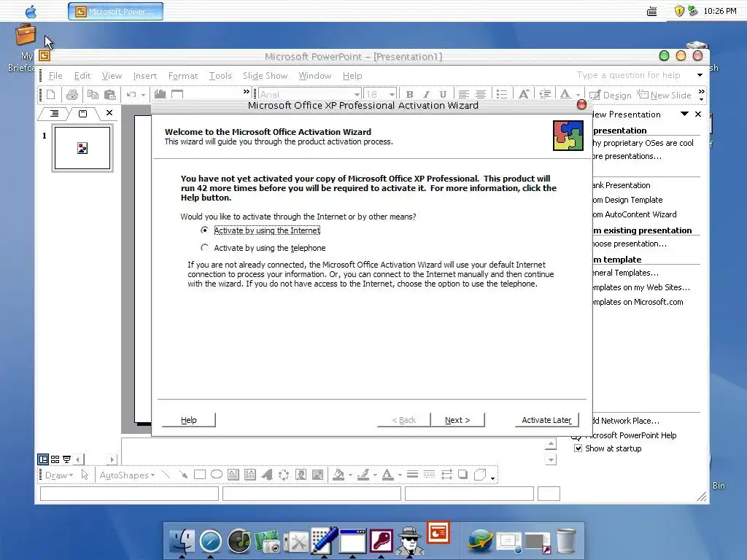
Task: Click the Type a question for help field
Action: click(628, 75)
